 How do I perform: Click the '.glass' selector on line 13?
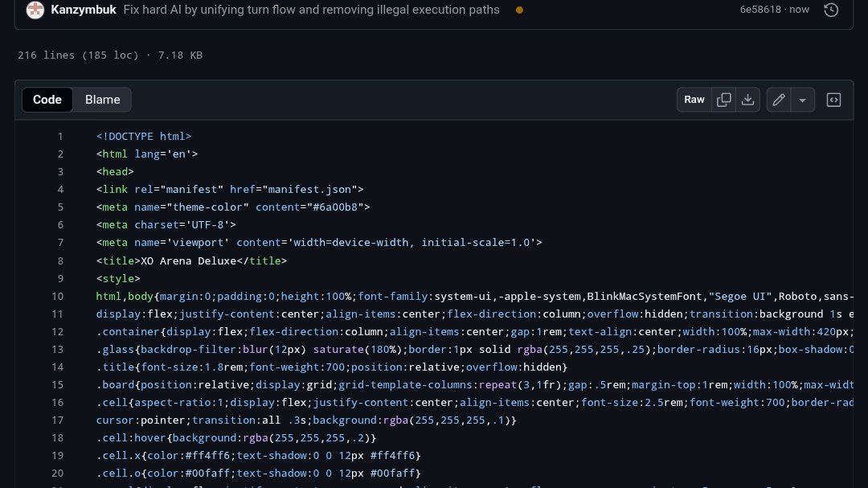point(115,350)
